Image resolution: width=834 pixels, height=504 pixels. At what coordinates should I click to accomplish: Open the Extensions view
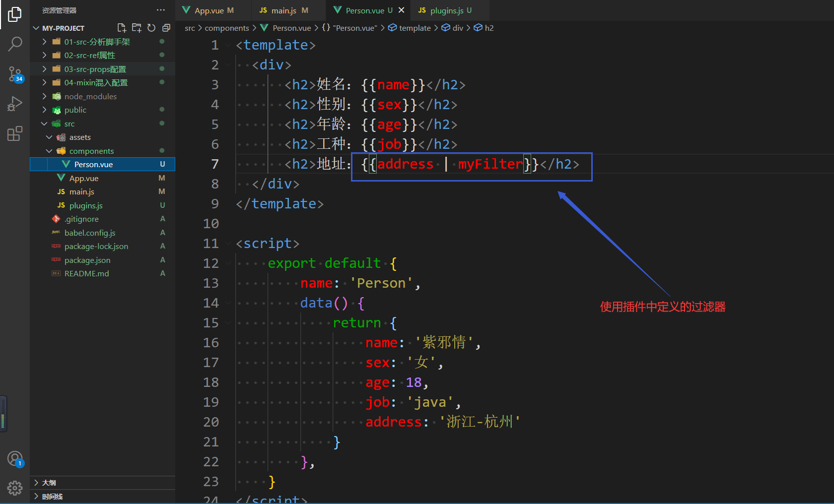point(15,133)
